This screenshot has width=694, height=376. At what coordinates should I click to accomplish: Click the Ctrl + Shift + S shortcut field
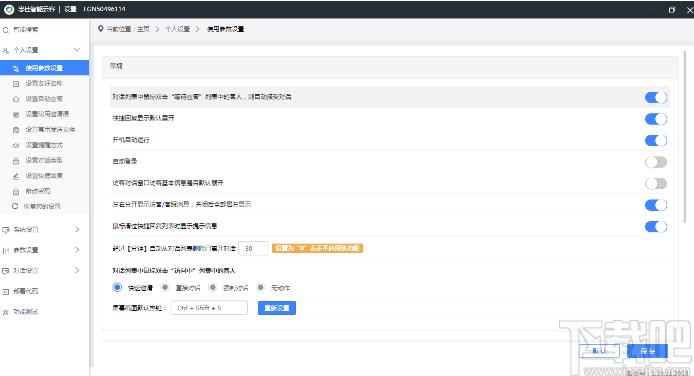pyautogui.click(x=209, y=308)
